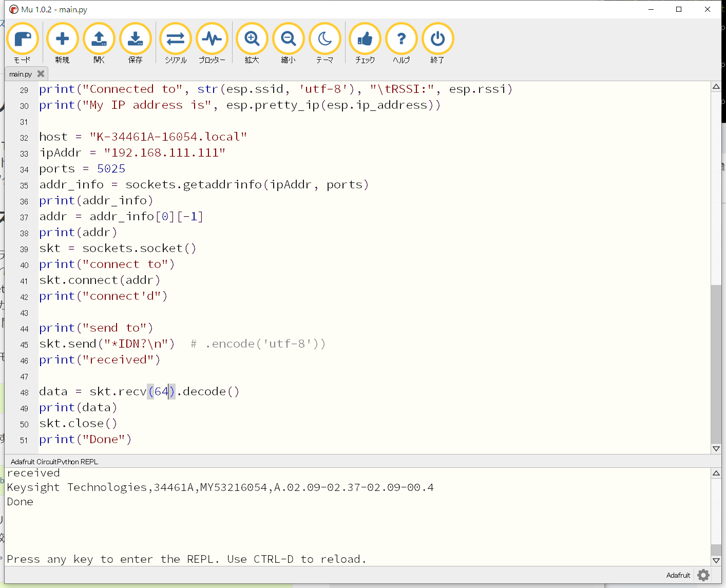726x588 pixels.
Task: Click the Adafruit CircuitPython REPL pane title
Action: pyautogui.click(x=54, y=462)
